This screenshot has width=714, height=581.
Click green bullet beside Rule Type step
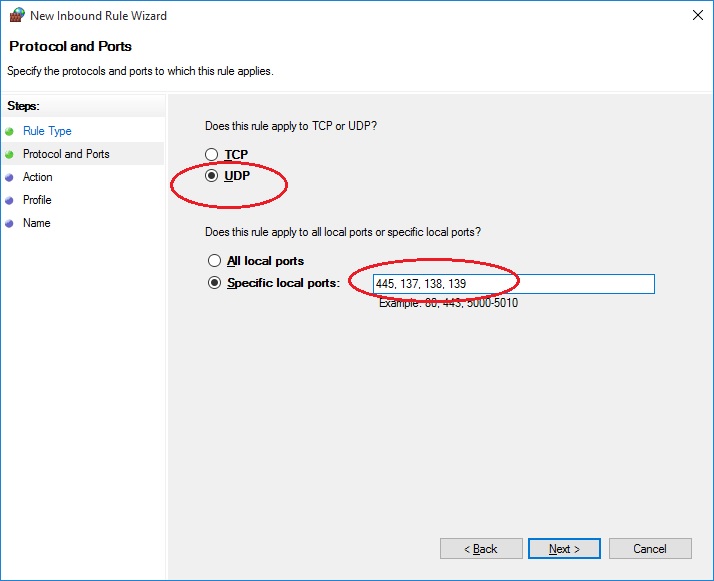(10, 131)
